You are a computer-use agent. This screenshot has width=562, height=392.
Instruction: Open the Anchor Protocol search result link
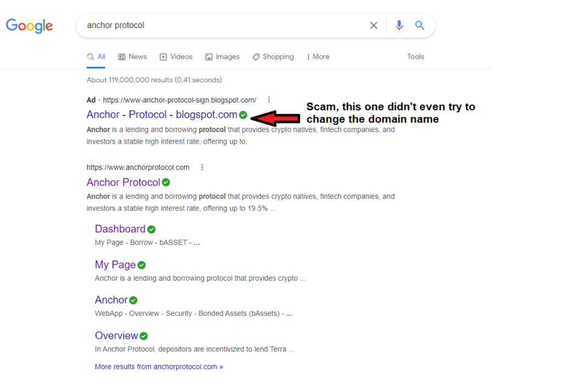pos(123,182)
